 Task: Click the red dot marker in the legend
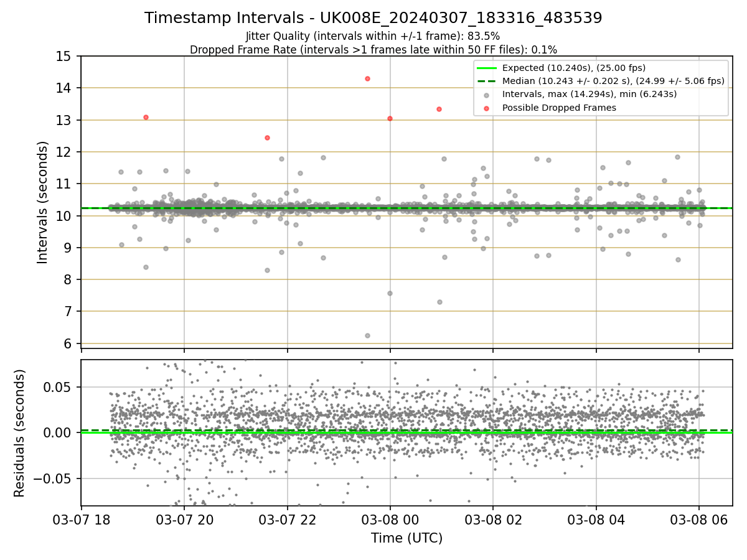[x=486, y=108]
